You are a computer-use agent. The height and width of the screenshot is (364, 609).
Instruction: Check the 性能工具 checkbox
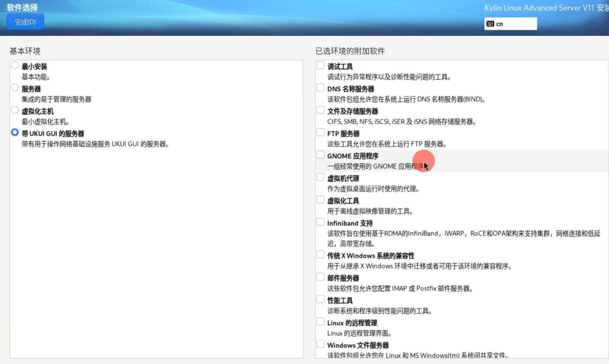pyautogui.click(x=320, y=300)
